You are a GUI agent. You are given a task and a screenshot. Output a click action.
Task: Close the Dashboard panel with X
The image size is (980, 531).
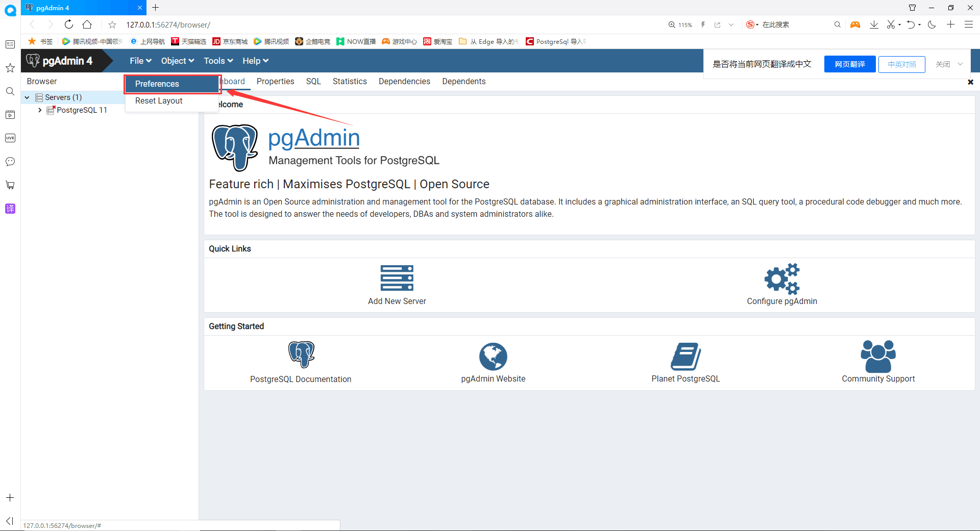970,82
